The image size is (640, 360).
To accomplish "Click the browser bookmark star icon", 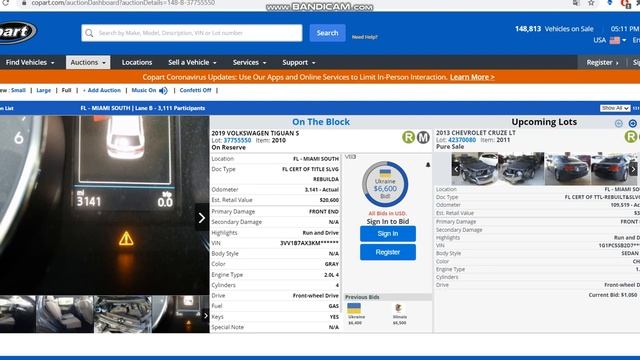I will (x=591, y=3).
